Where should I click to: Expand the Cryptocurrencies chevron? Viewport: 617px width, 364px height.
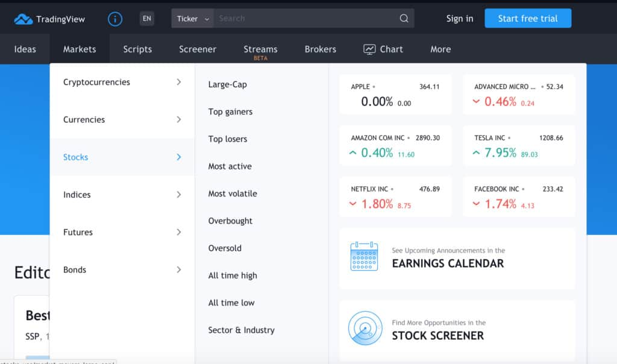(x=178, y=82)
